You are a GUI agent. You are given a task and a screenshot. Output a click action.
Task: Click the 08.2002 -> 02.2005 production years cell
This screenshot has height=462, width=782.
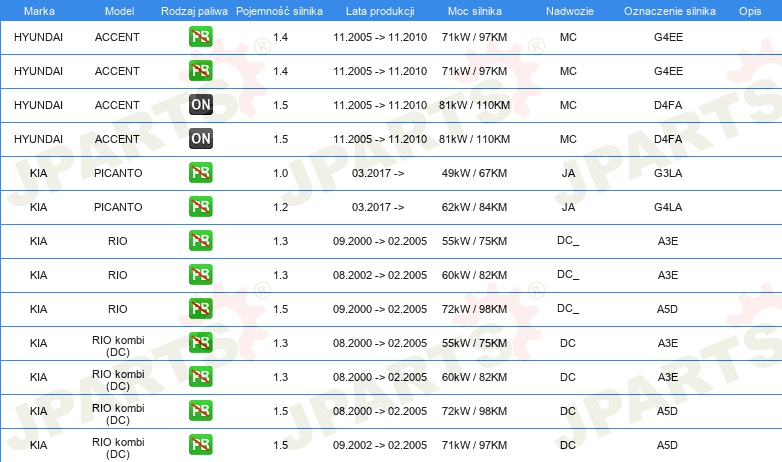pyautogui.click(x=380, y=275)
